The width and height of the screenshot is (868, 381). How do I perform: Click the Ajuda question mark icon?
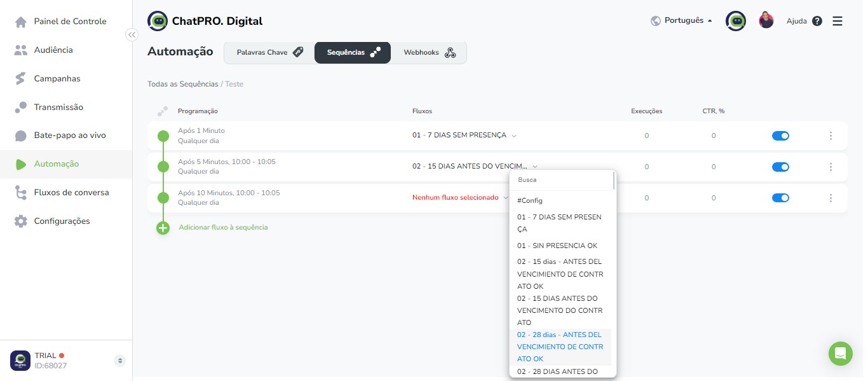click(817, 21)
